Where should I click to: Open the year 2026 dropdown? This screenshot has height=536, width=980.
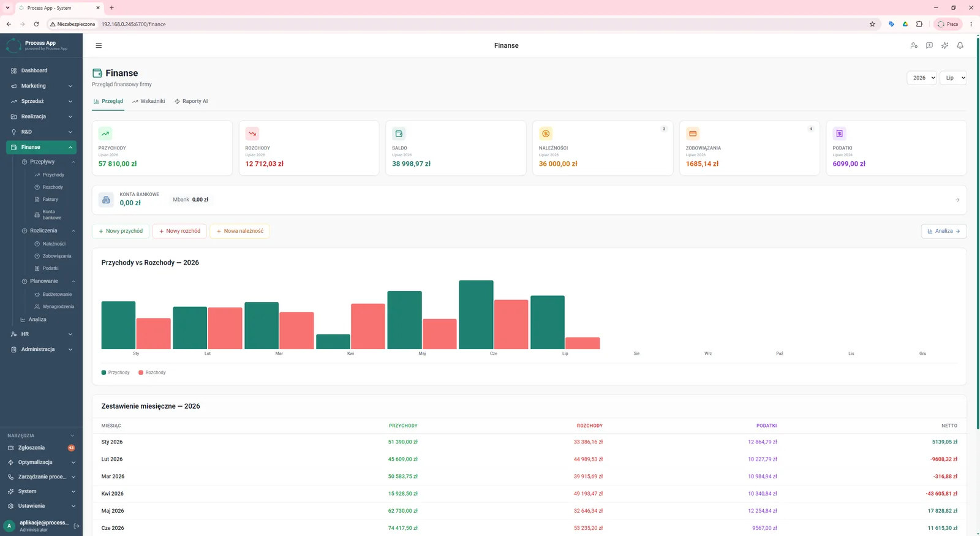[921, 78]
